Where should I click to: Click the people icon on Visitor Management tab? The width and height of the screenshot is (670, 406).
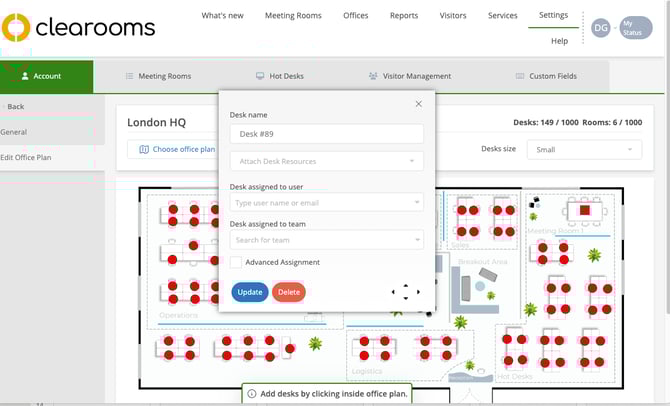(373, 76)
